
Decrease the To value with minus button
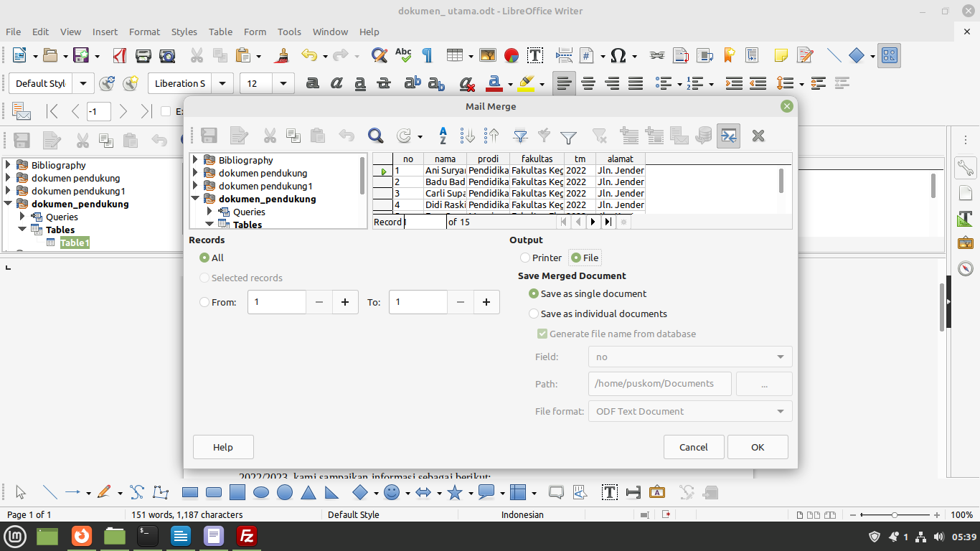461,302
